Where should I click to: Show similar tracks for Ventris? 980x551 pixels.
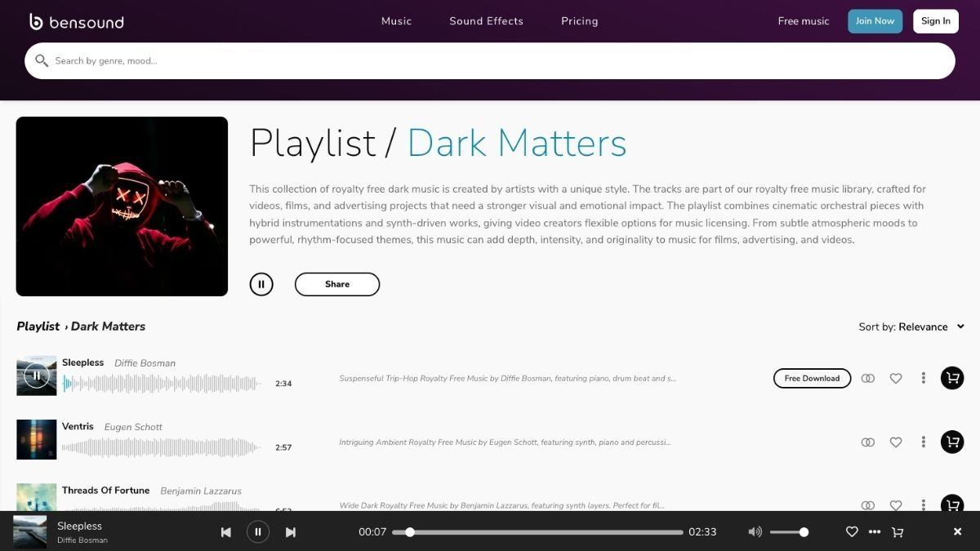868,442
